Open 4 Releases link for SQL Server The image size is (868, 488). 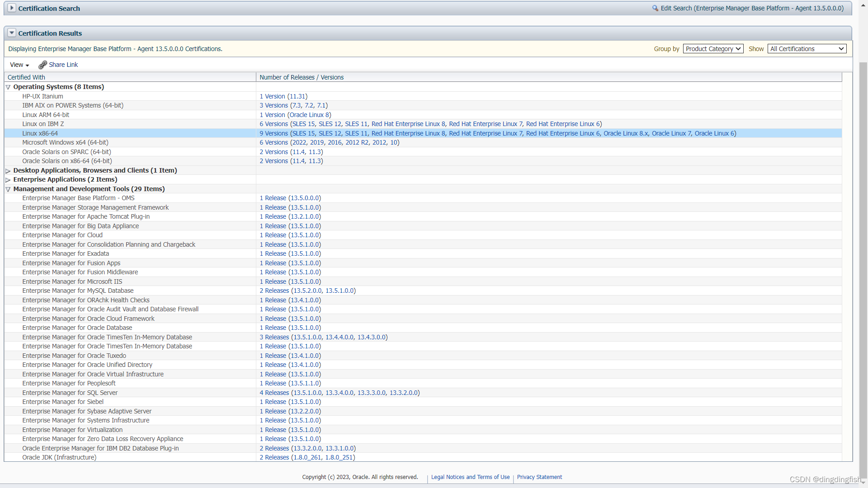pyautogui.click(x=274, y=393)
